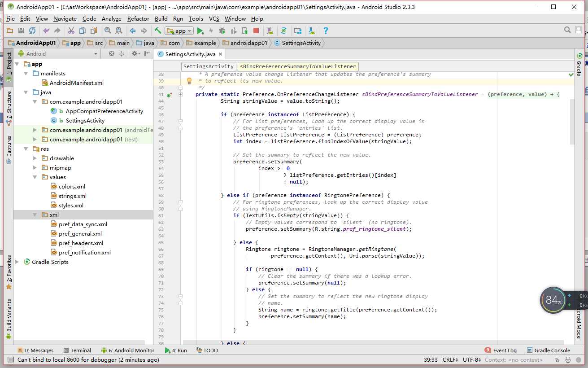
Task: Stop the process with red square icon
Action: pos(256,31)
